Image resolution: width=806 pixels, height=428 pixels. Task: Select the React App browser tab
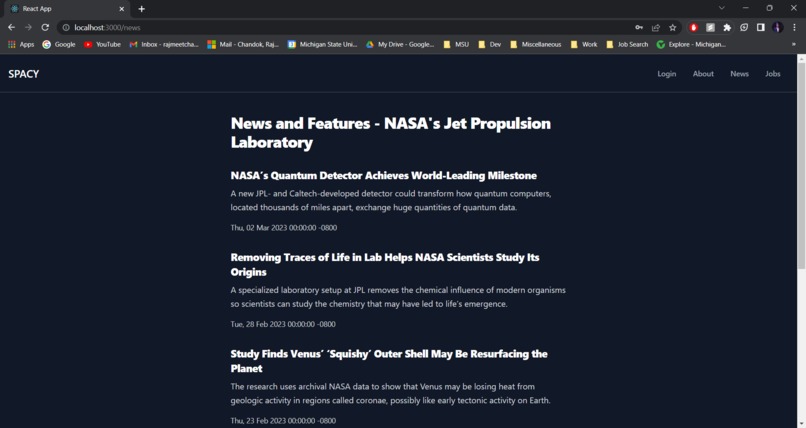[67, 9]
